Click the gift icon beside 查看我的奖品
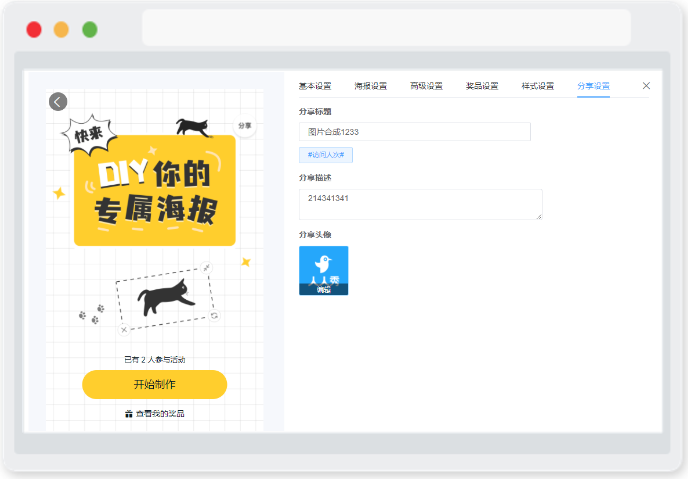688x479 pixels. point(129,414)
